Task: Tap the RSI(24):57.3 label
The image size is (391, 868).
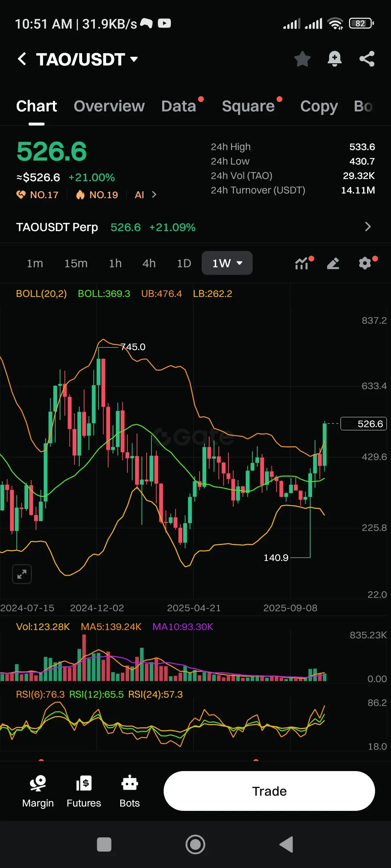Action: (x=155, y=694)
